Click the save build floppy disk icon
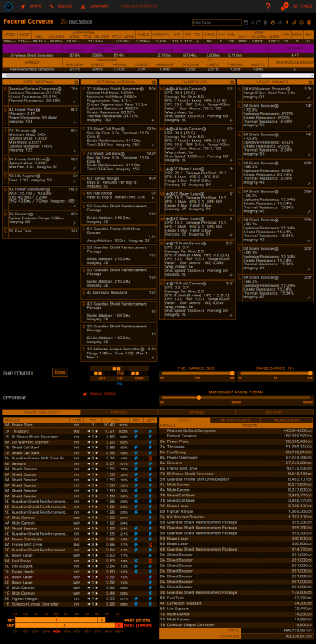This screenshot has height=644, width=316. tap(246, 23)
